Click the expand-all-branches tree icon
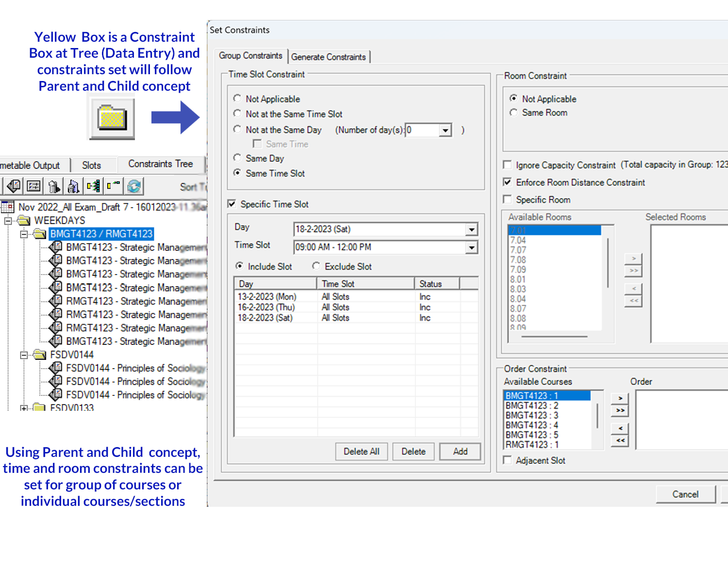Viewport: 728px width, 582px height. (x=93, y=186)
